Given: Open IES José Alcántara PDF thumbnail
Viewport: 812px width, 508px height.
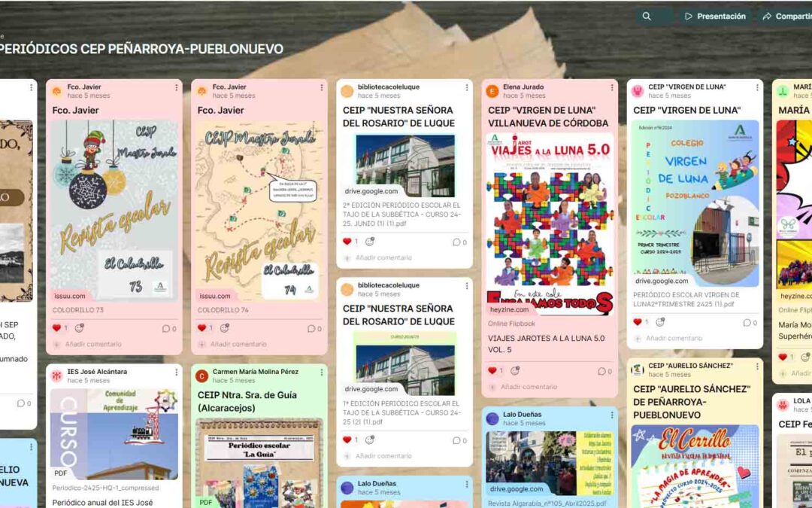Looking at the screenshot, I should point(114,434).
